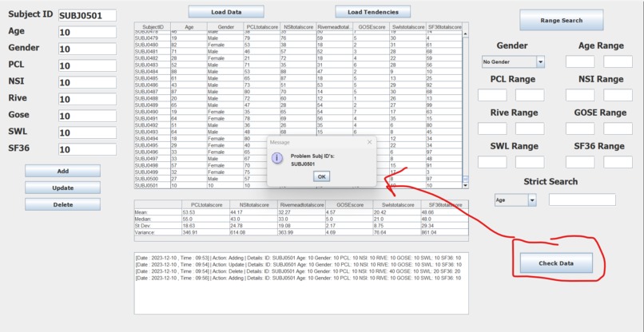Viewport: 644px width, 332px height.
Task: Click the GOSE Range minimum field
Action: click(x=580, y=128)
